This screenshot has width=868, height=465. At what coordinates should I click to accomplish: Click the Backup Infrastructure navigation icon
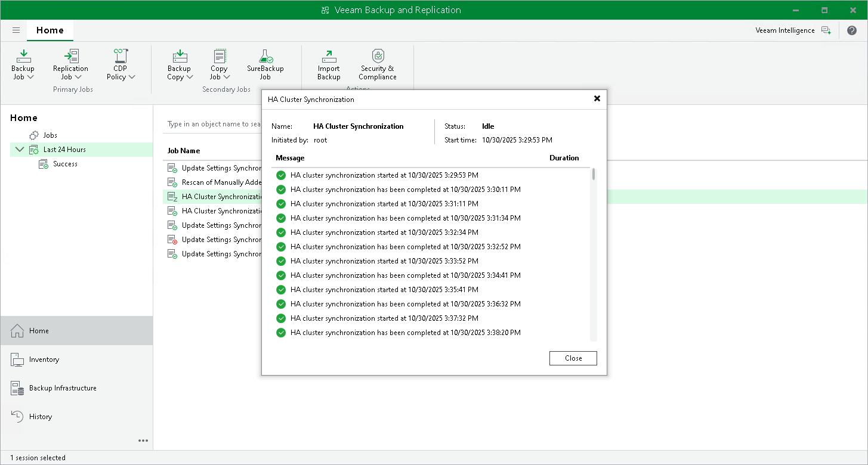[17, 388]
